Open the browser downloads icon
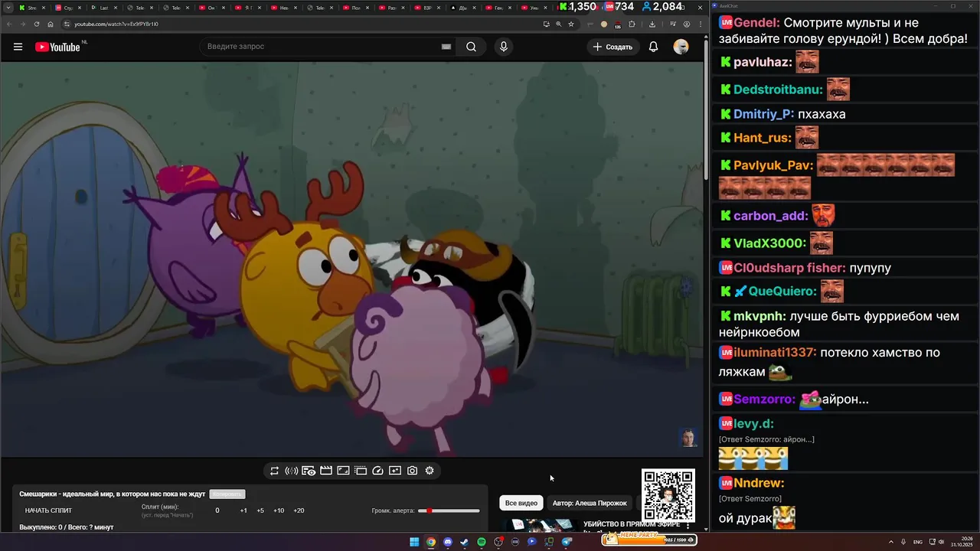Screen dimensions: 980x551 (x=652, y=24)
